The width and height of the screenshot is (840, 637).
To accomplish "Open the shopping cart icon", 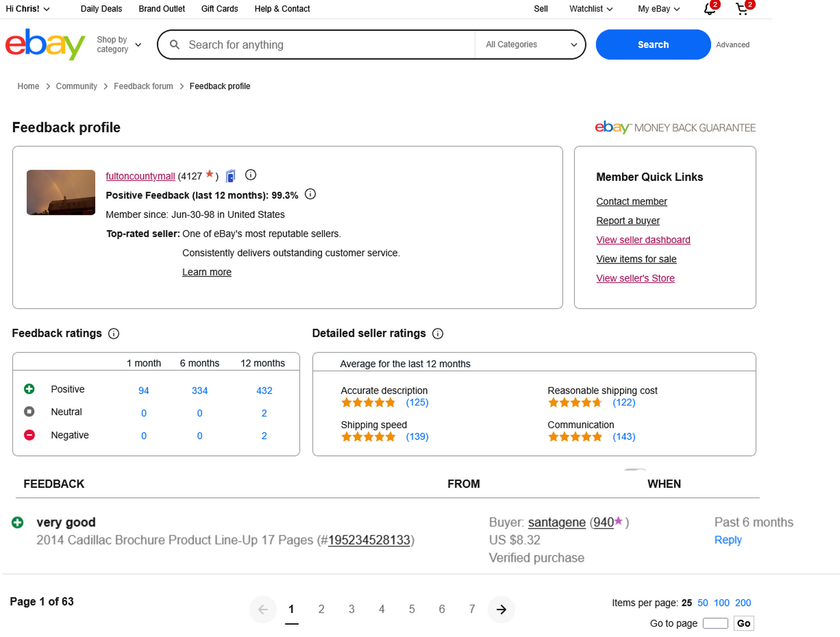I will pos(742,9).
